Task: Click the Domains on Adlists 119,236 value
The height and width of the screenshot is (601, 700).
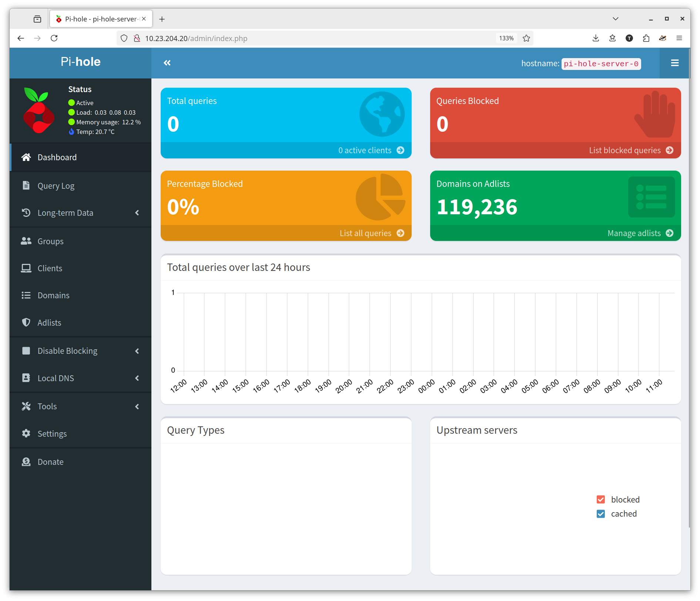Action: tap(477, 207)
